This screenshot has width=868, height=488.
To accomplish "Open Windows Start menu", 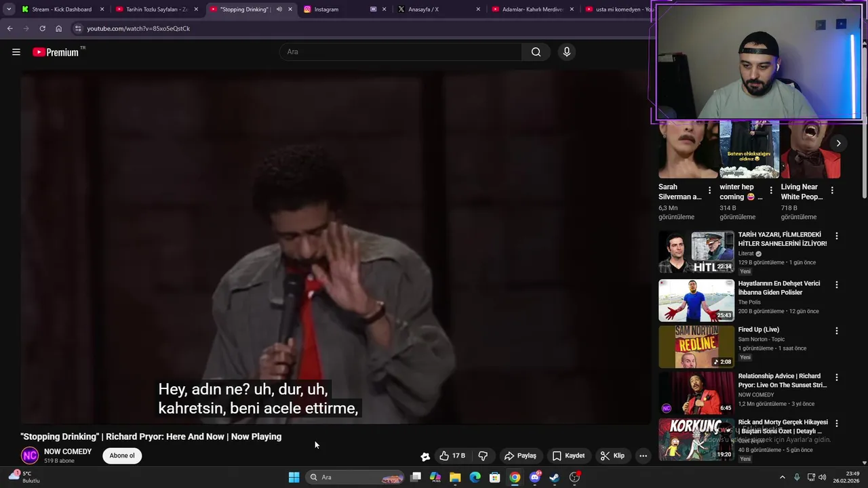I will tap(294, 477).
